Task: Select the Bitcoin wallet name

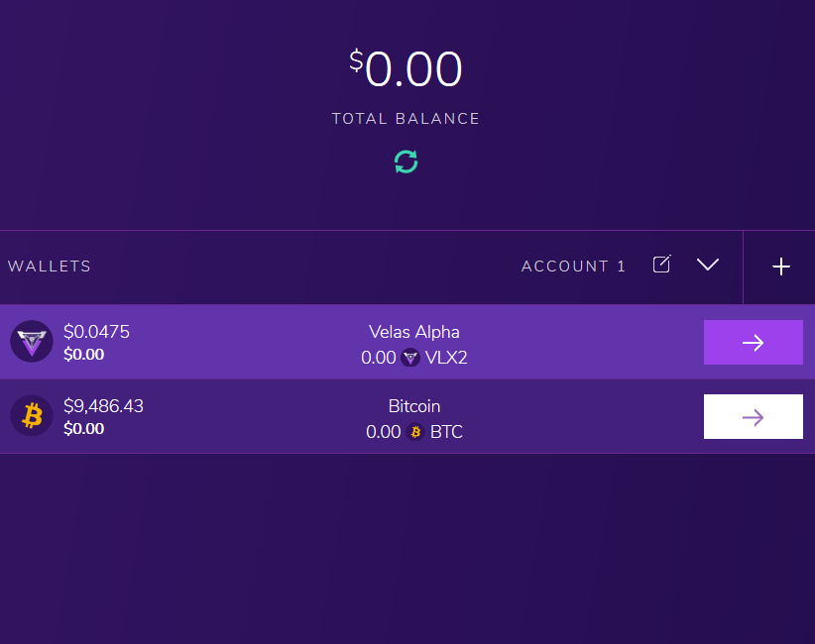Action: [x=414, y=406]
